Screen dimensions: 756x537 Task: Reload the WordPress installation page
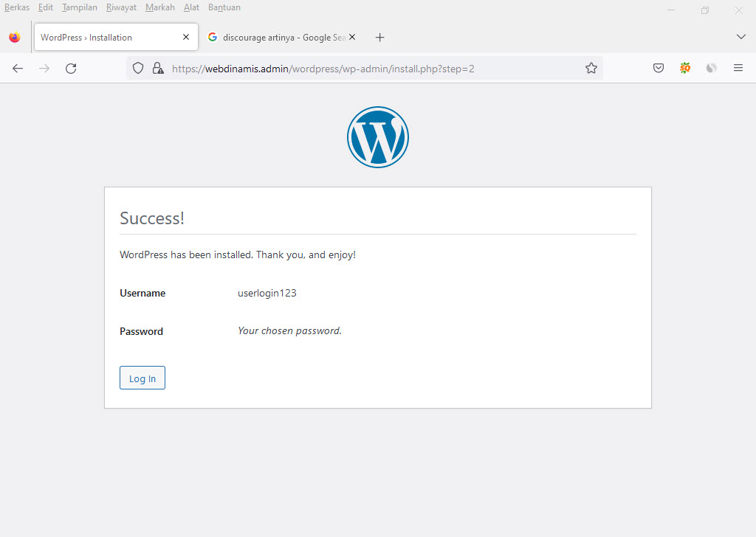tap(71, 68)
